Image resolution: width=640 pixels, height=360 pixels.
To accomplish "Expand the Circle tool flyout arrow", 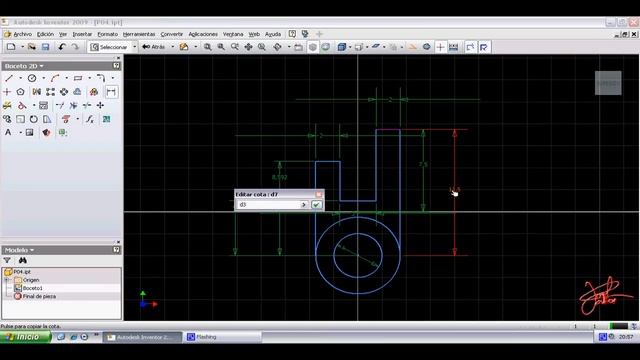I will [x=43, y=78].
